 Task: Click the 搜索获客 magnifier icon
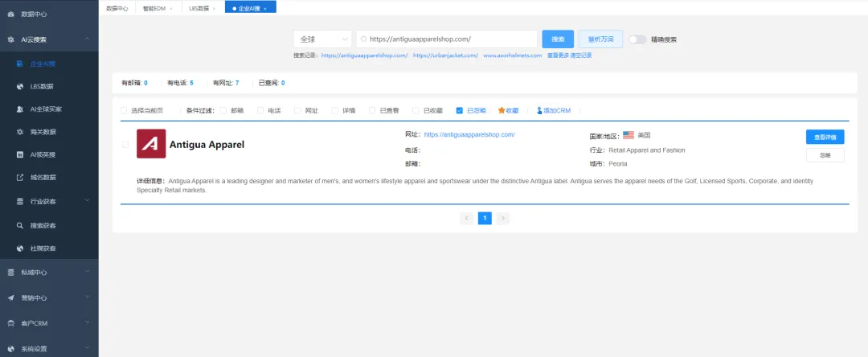click(20, 226)
